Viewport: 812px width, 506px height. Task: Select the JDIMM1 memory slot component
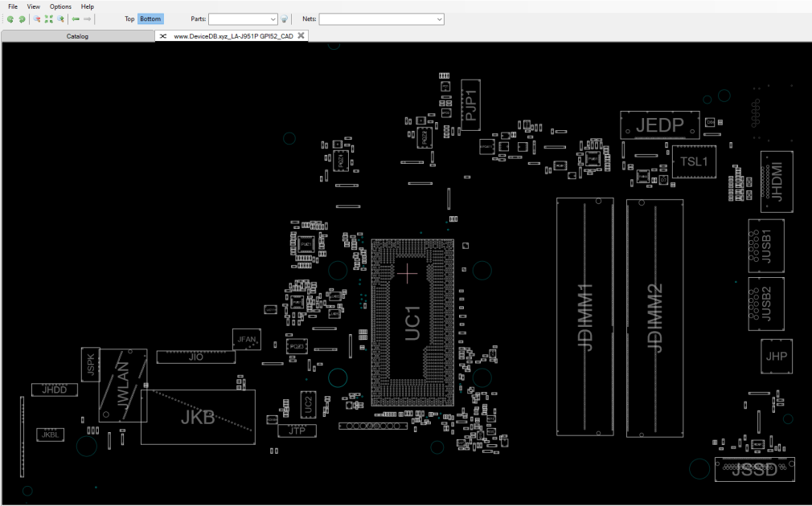(585, 316)
